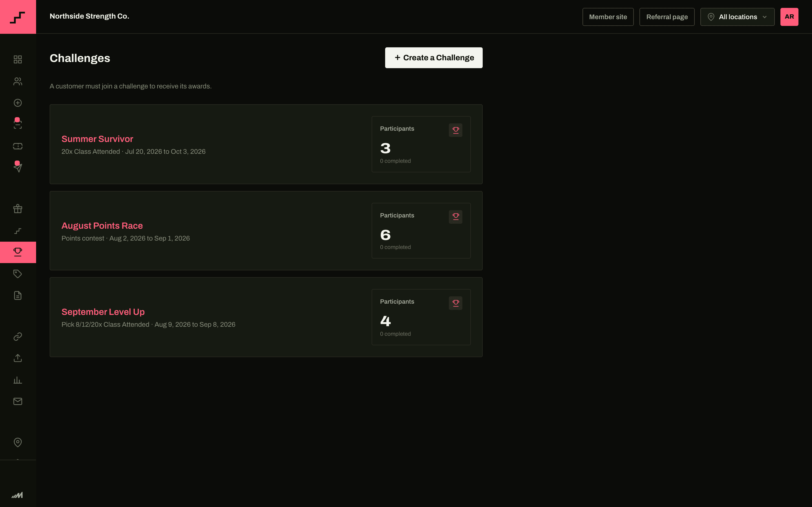Expand the All locations dropdown
This screenshot has width=812, height=507.
point(737,17)
